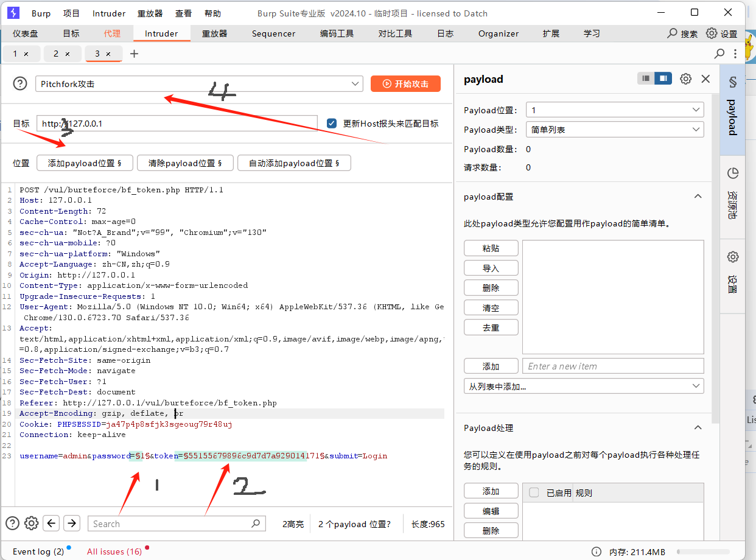756x560 pixels.
Task: Click the info icon beside 内存 in the status bar
Action: [x=597, y=551]
